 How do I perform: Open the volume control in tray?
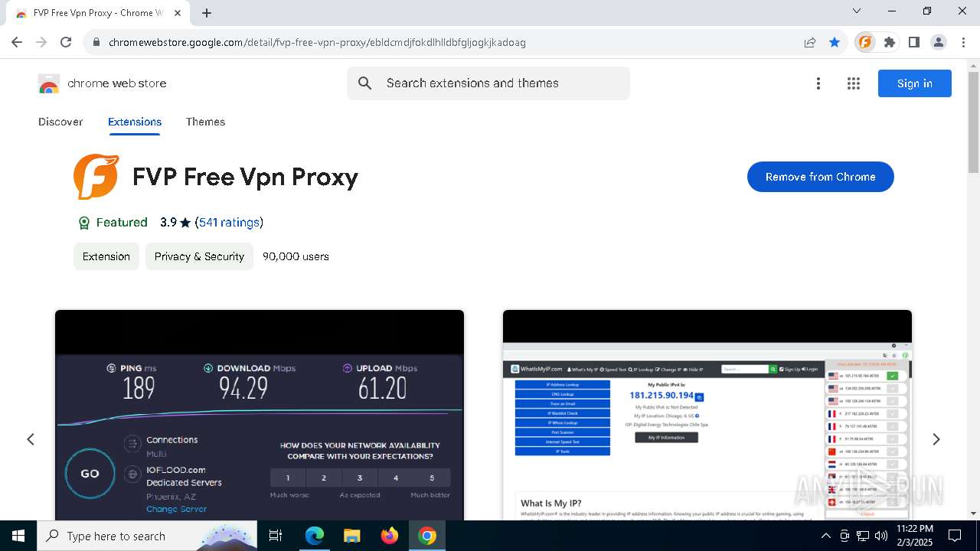pyautogui.click(x=880, y=536)
